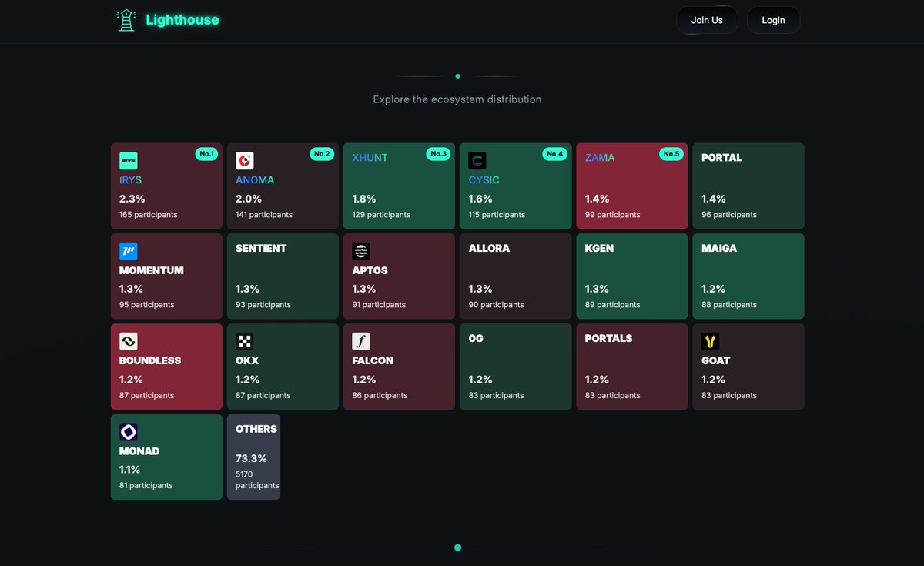Click the No.3 rank badge
Image resolution: width=924 pixels, height=566 pixels.
[x=438, y=154]
